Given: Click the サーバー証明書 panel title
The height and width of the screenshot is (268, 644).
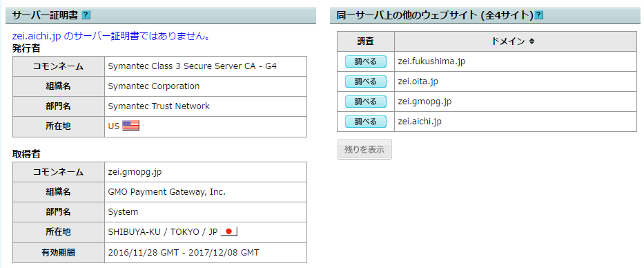Looking at the screenshot, I should click(x=45, y=16).
